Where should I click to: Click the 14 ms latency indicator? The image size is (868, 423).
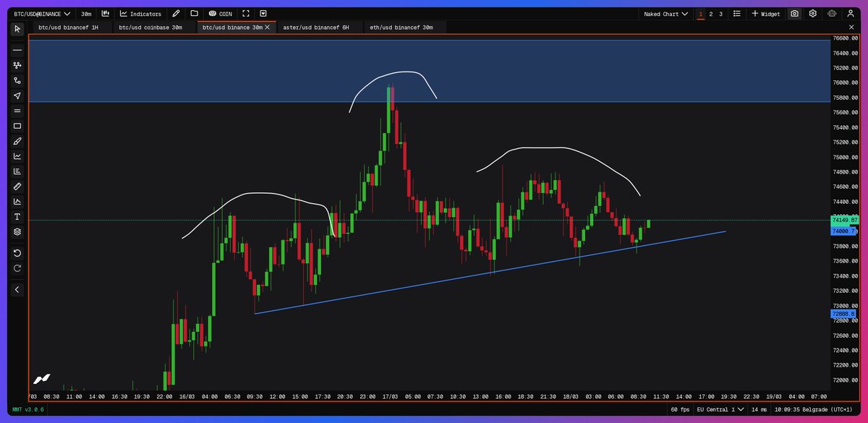point(760,410)
